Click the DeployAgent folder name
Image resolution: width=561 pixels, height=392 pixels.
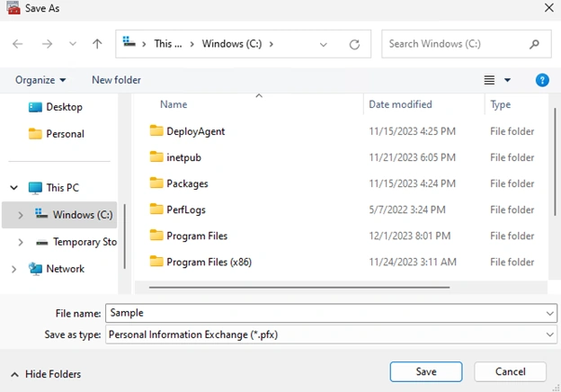(196, 131)
